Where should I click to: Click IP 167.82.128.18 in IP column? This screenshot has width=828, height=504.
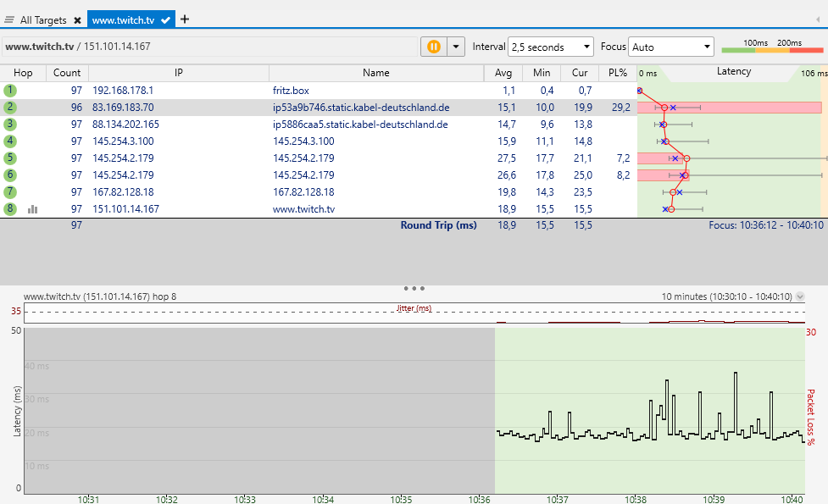tap(123, 191)
